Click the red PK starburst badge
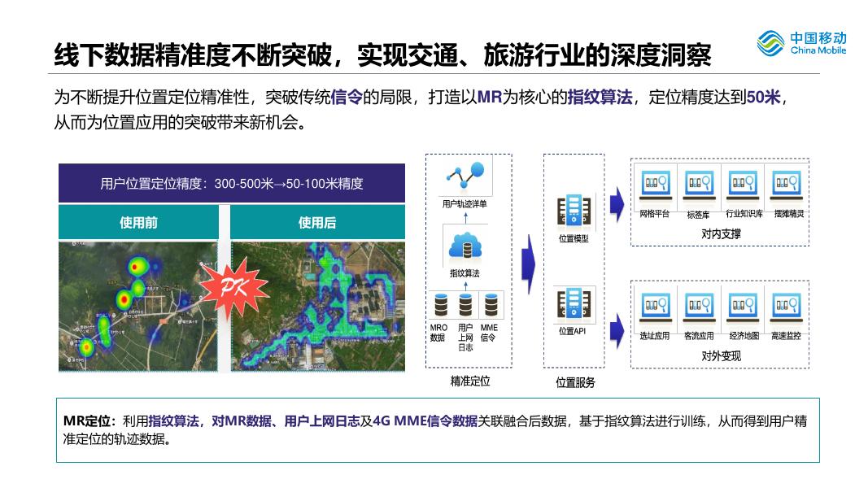 coord(235,287)
